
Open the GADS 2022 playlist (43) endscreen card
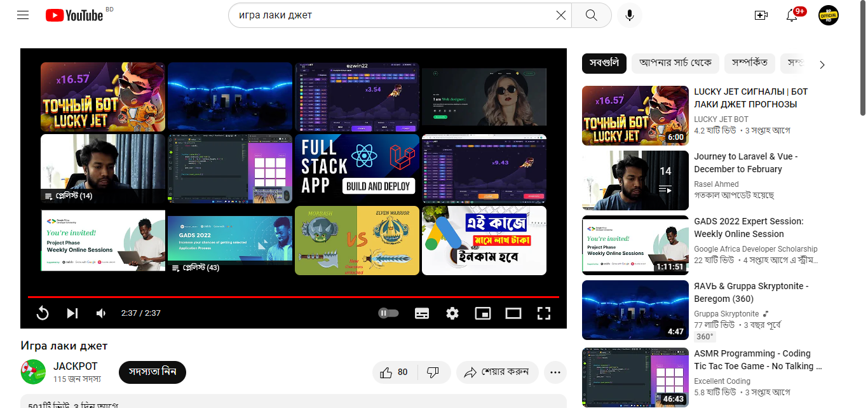[x=230, y=245]
